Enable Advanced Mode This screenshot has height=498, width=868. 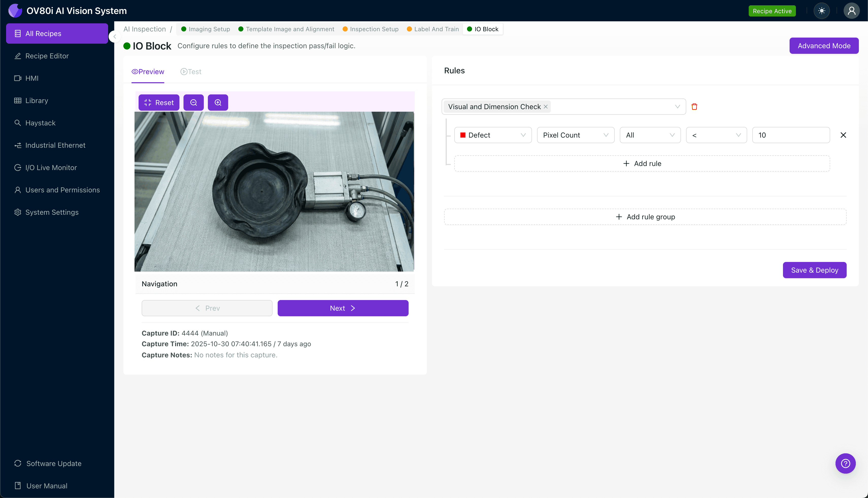824,45
